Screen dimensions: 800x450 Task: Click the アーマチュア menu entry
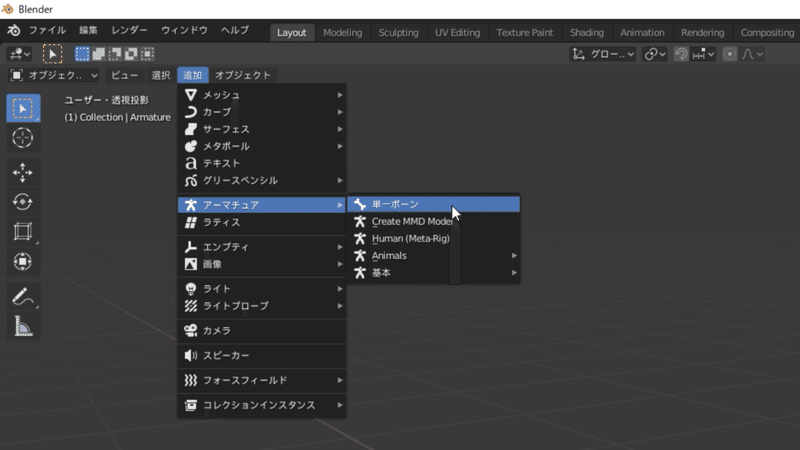coord(262,205)
